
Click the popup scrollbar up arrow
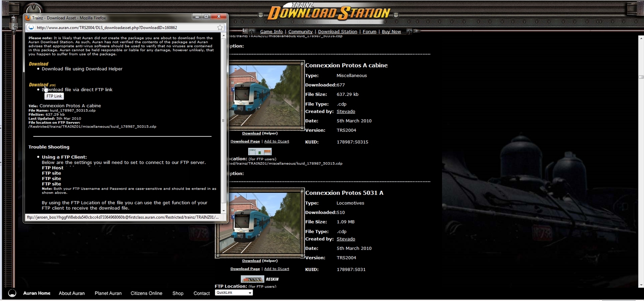[224, 36]
